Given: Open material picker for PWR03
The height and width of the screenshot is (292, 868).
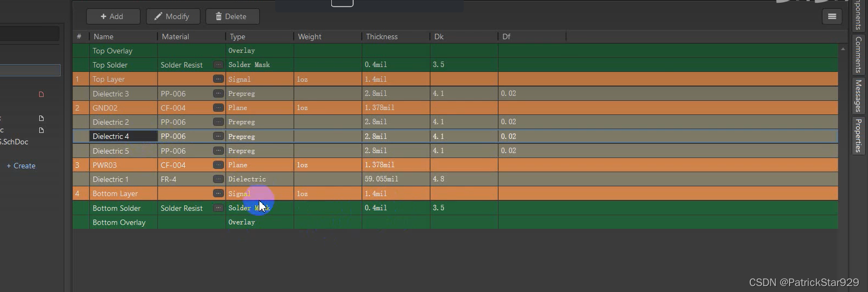Looking at the screenshot, I should coord(218,165).
